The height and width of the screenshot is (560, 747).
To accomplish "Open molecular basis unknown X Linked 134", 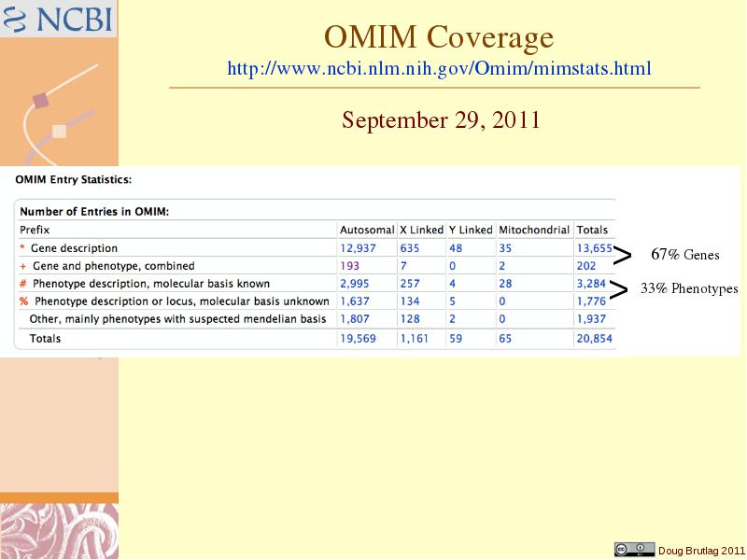I will (410, 301).
